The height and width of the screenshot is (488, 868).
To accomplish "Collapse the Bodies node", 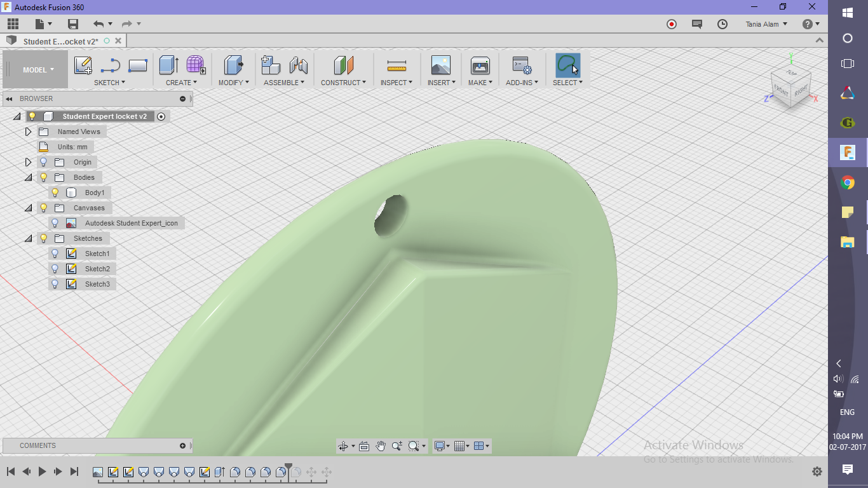I will click(x=28, y=177).
